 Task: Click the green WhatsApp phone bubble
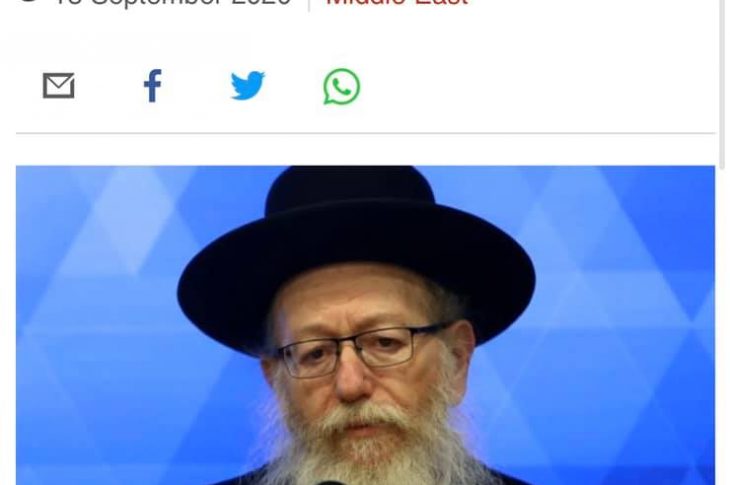pyautogui.click(x=342, y=87)
